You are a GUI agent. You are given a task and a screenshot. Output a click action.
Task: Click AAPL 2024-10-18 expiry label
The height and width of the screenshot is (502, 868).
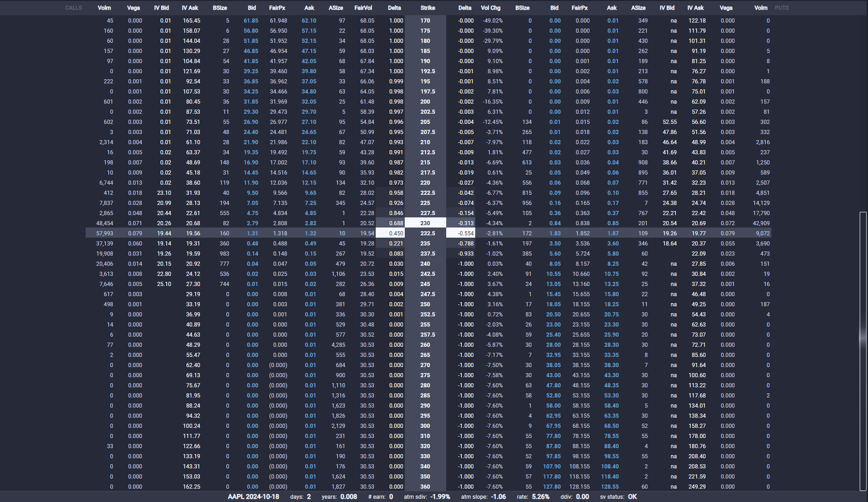(253, 497)
